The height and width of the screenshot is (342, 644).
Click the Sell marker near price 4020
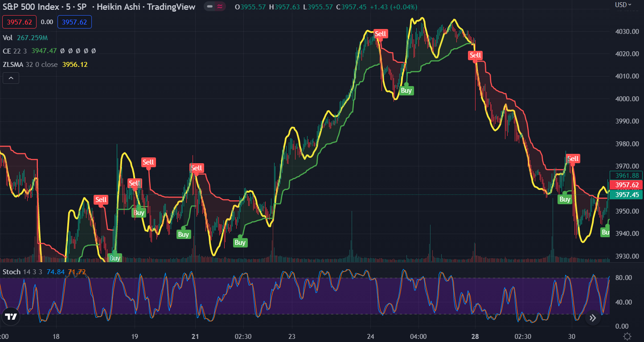(476, 56)
